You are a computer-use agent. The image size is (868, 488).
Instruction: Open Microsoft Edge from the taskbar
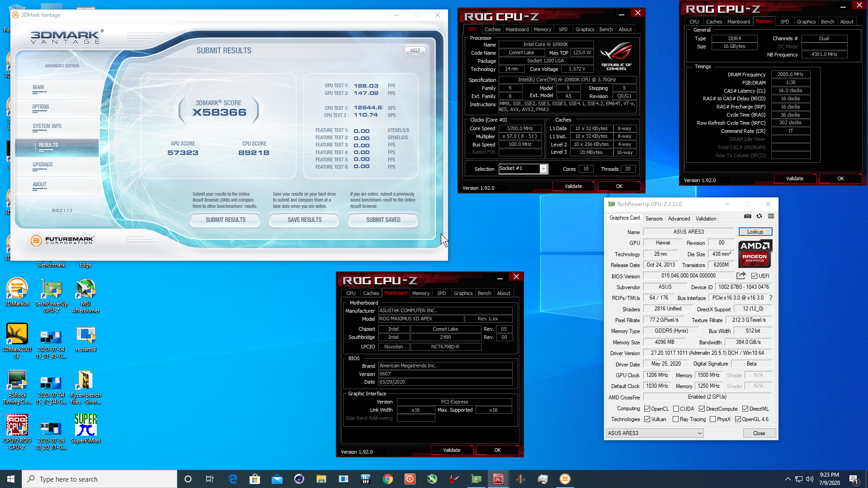click(233, 479)
